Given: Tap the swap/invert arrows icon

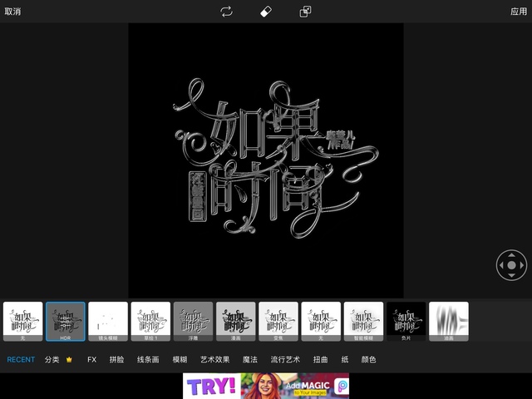Looking at the screenshot, I should [x=226, y=12].
